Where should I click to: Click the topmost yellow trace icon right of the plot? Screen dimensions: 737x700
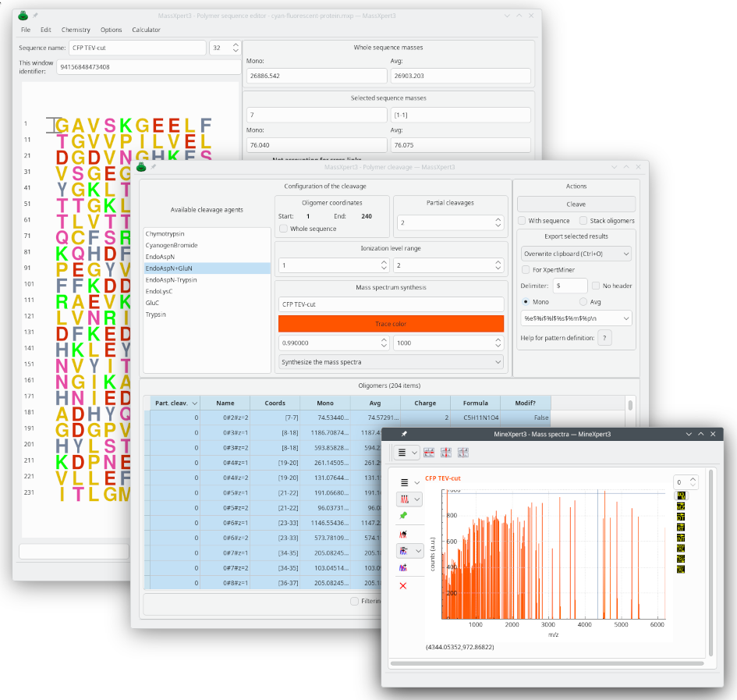click(x=680, y=496)
